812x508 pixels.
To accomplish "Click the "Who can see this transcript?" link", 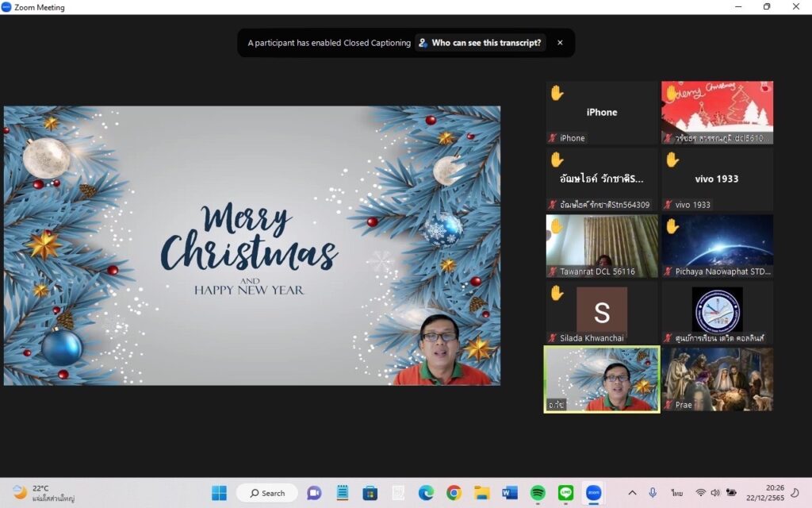I will coord(481,43).
